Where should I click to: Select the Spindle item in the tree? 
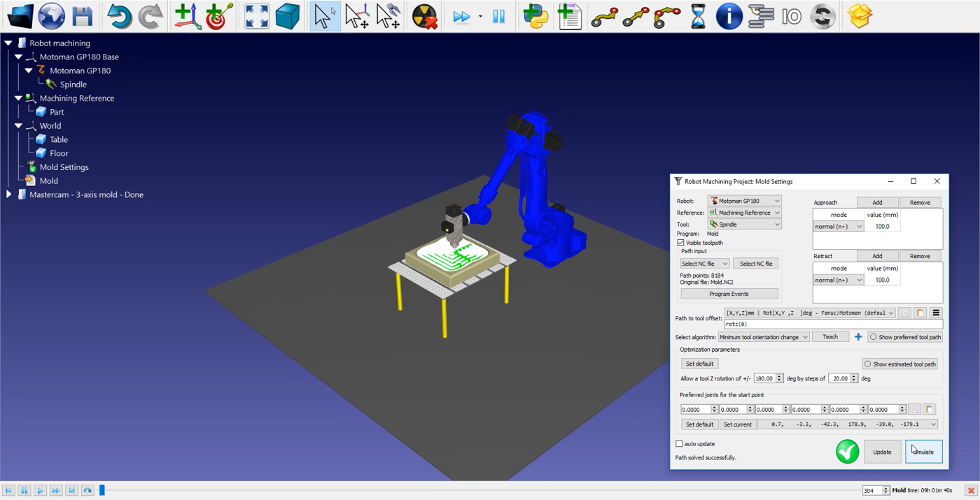tap(73, 84)
